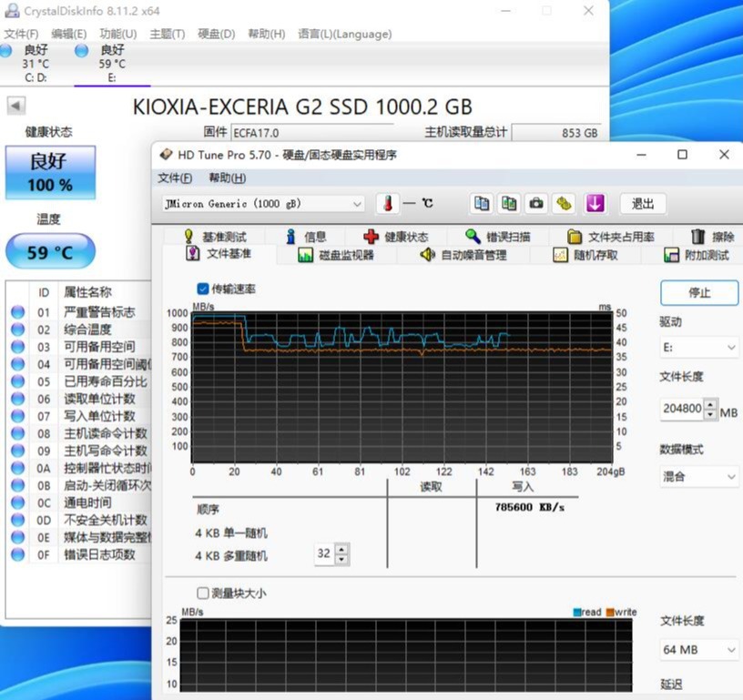The image size is (743, 700).
Task: Click the 停止 stop button
Action: (699, 293)
